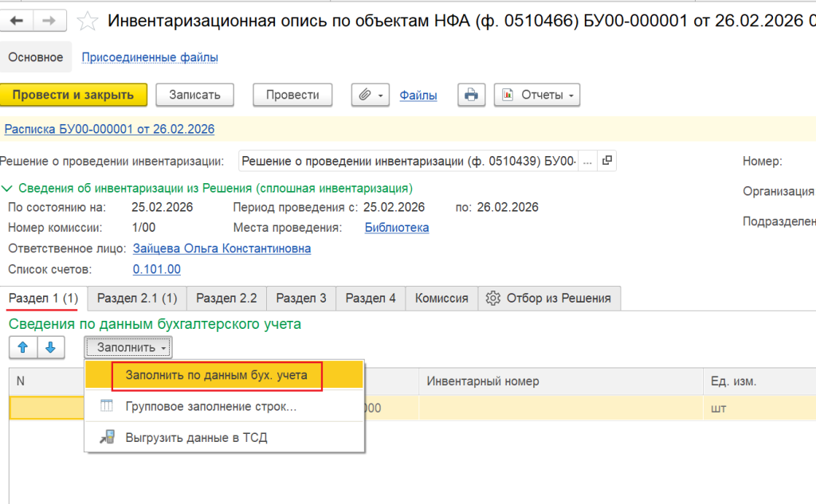Viewport: 816px width, 504px height.
Task: Click the forward navigation arrow
Action: 49,21
